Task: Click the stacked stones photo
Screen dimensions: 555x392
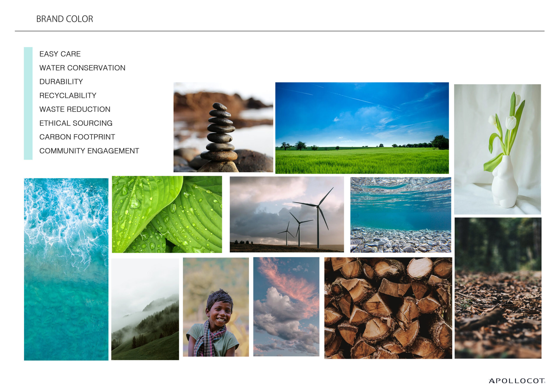Action: click(223, 127)
